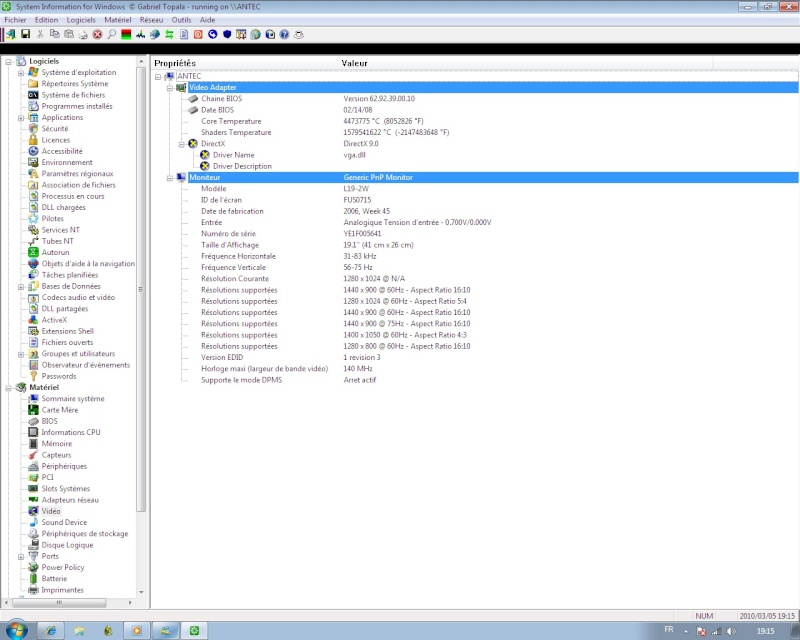The height and width of the screenshot is (640, 800).
Task: Expand Groupes et utilisateurs node
Action: point(21,354)
